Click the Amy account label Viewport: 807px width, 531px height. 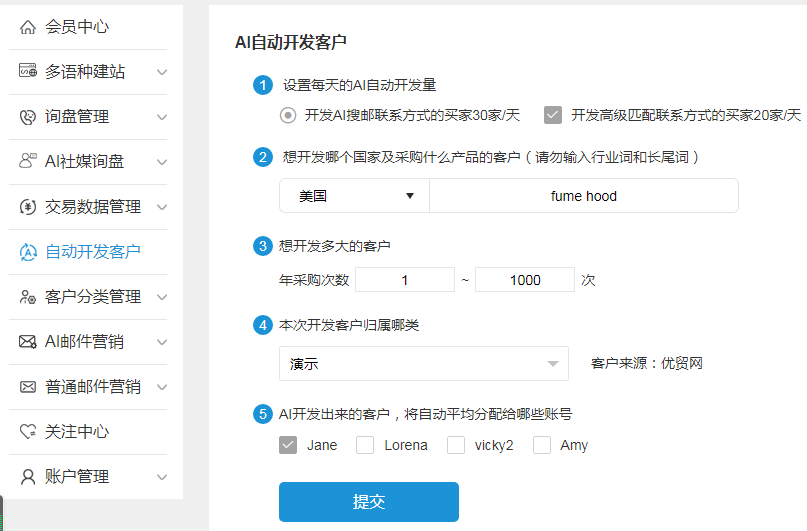click(574, 445)
